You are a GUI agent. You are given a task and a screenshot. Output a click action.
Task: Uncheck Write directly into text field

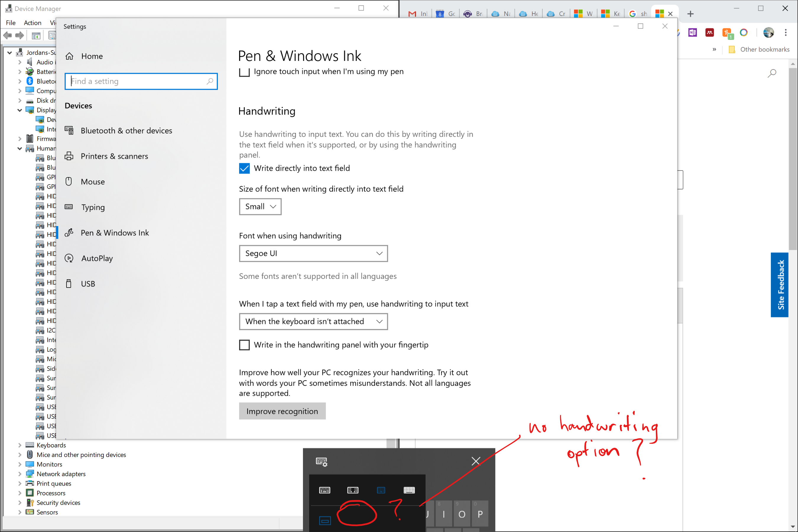pos(244,168)
